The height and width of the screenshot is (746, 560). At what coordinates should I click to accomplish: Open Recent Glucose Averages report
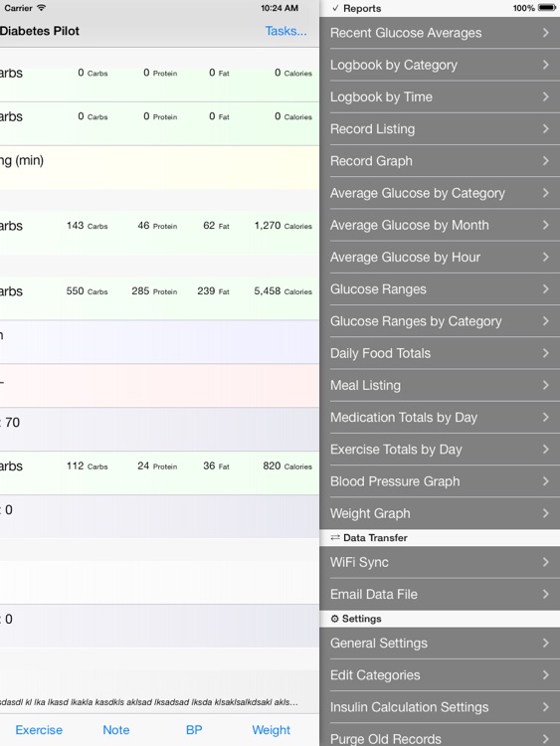tap(440, 33)
